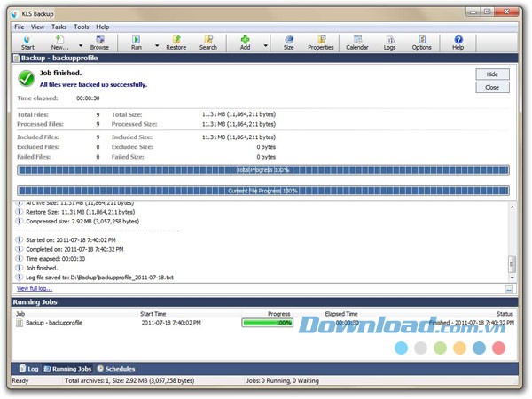532x399 pixels.
Task: Open the Calendar view
Action: pos(357,42)
